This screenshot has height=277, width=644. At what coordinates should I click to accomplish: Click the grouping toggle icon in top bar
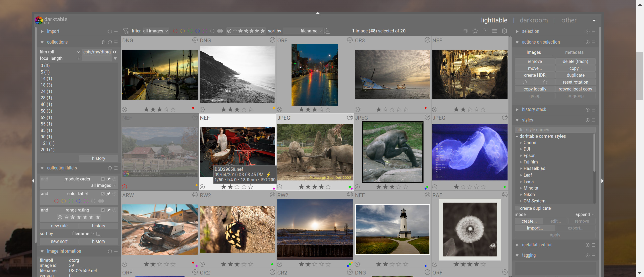465,31
